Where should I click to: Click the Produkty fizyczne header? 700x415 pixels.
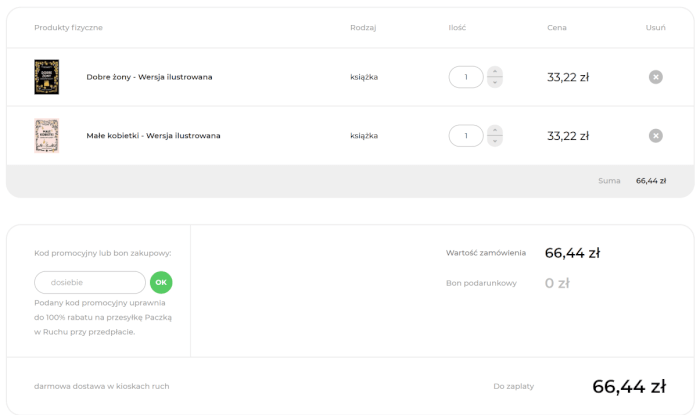68,28
